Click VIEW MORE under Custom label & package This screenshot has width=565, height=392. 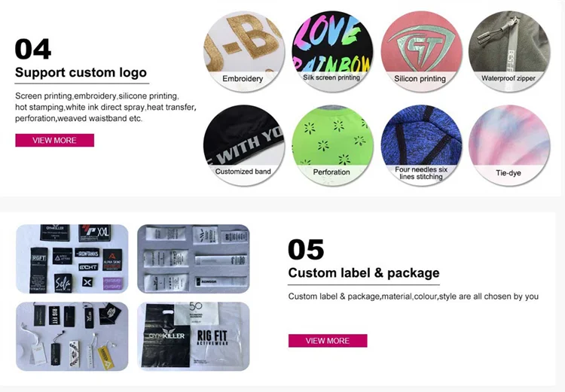click(x=328, y=341)
